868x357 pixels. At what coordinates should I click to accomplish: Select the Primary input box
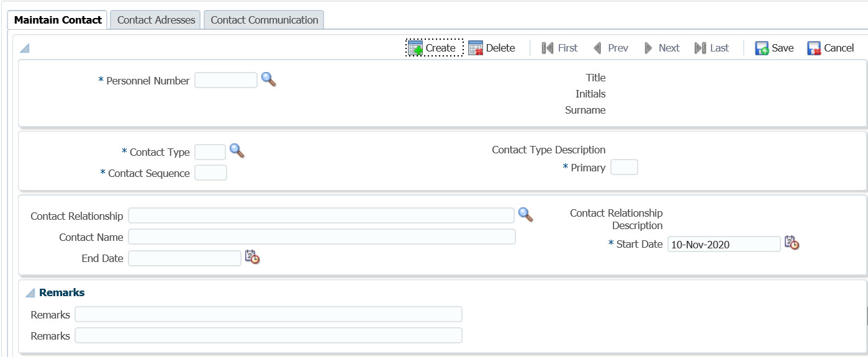click(x=624, y=167)
